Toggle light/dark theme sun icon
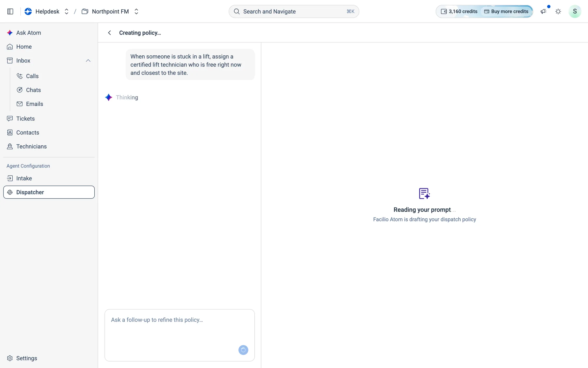This screenshot has width=588, height=368. pyautogui.click(x=558, y=11)
